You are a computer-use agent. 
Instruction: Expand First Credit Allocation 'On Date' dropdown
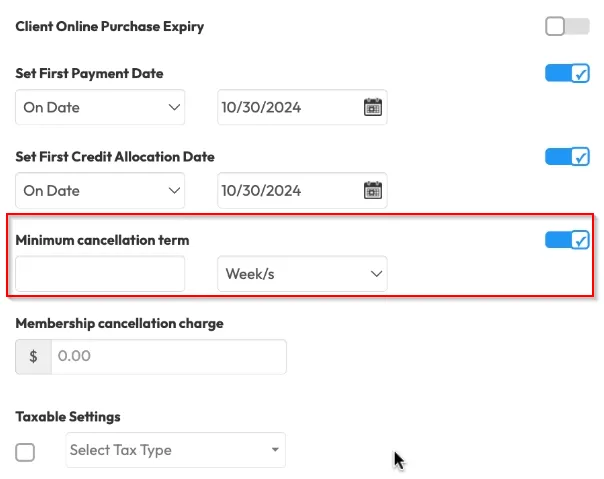(x=100, y=190)
